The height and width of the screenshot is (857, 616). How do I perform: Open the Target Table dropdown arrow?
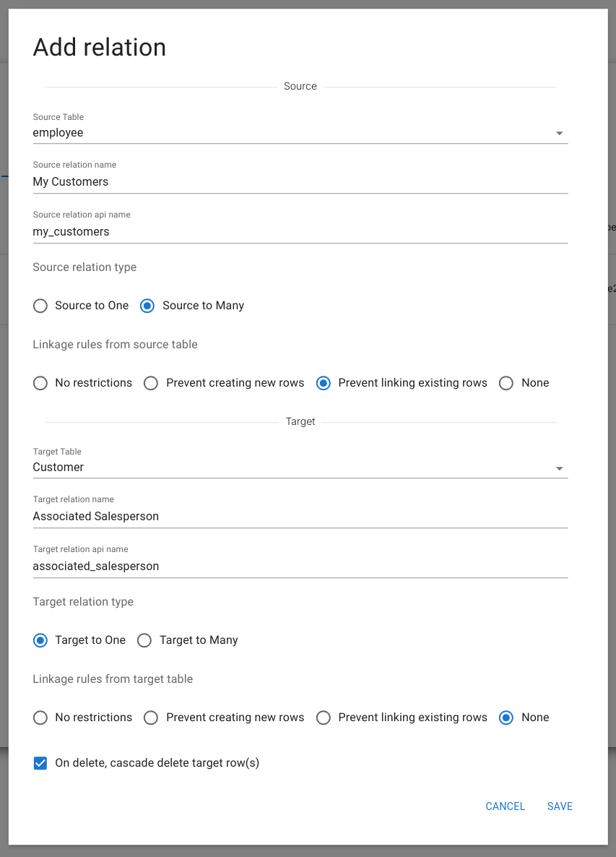559,468
